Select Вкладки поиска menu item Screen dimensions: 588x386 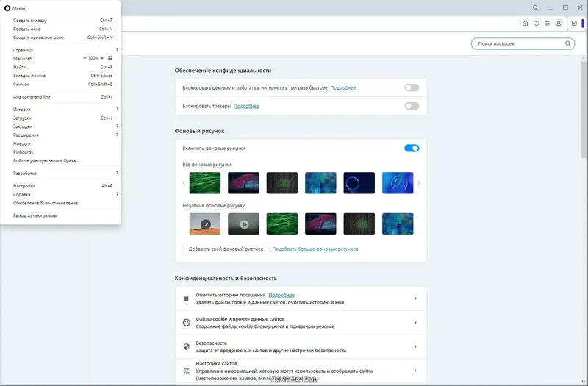click(61, 76)
